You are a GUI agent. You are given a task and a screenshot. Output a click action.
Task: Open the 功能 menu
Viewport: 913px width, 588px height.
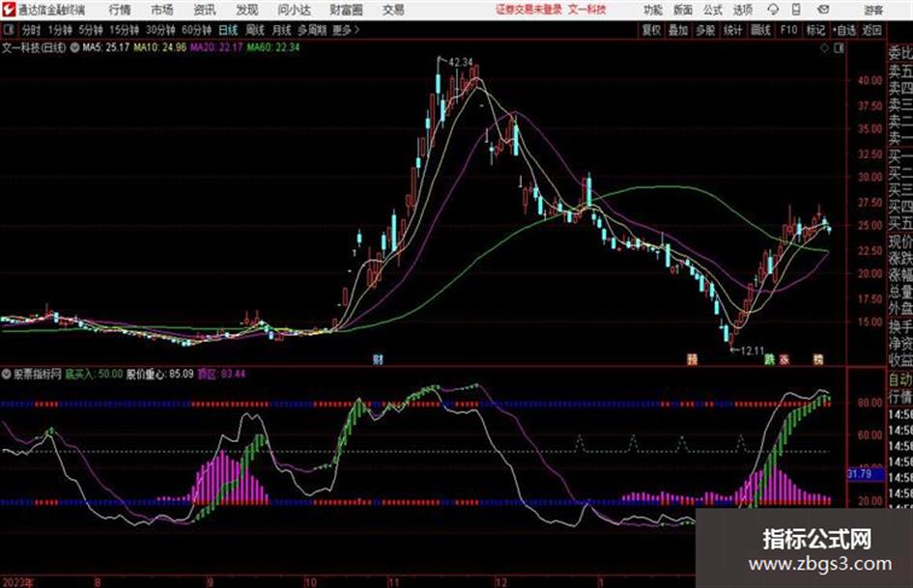pyautogui.click(x=653, y=10)
